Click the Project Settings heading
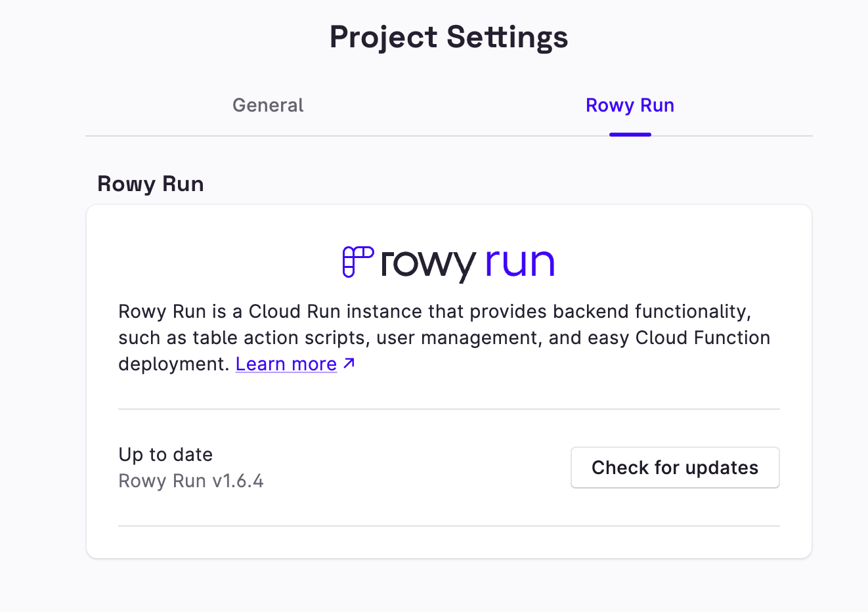Screen dimensions: 868x612 click(x=449, y=37)
